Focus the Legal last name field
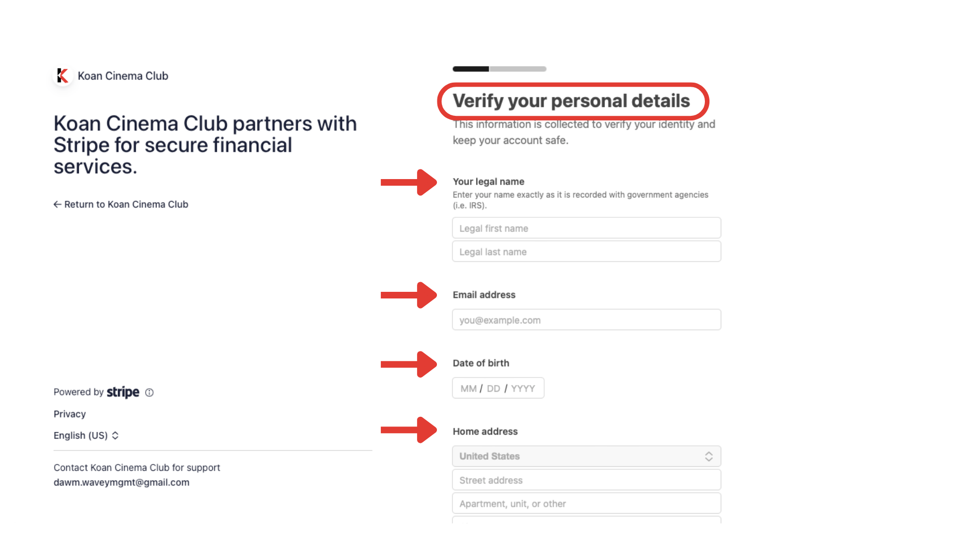This screenshot has height=551, width=980. pyautogui.click(x=586, y=252)
